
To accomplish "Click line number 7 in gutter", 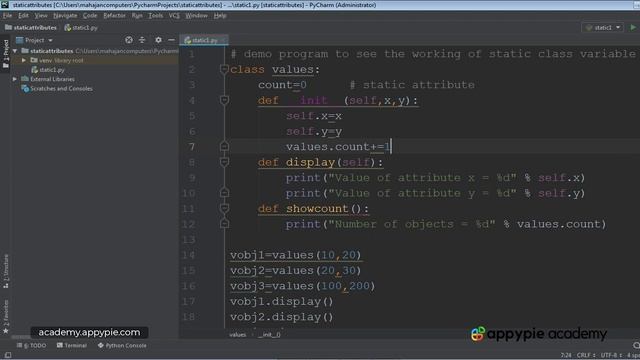I will pyautogui.click(x=191, y=147).
